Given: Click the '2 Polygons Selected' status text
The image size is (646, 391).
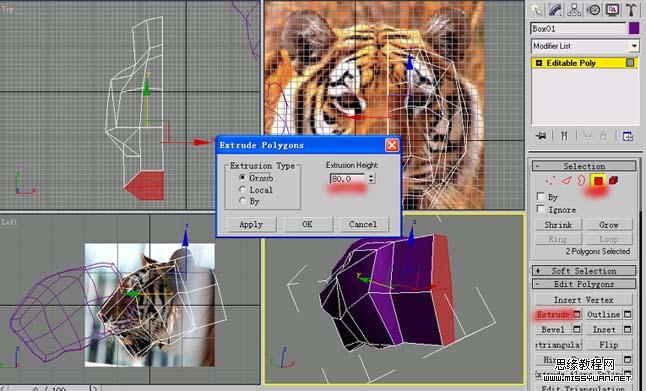Looking at the screenshot, I should click(x=598, y=251).
